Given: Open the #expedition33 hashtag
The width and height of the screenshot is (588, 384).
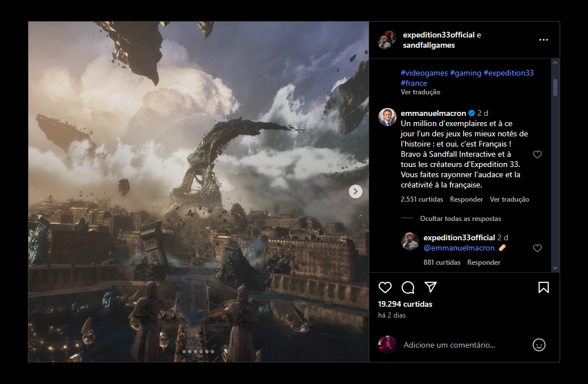Looking at the screenshot, I should coord(508,73).
